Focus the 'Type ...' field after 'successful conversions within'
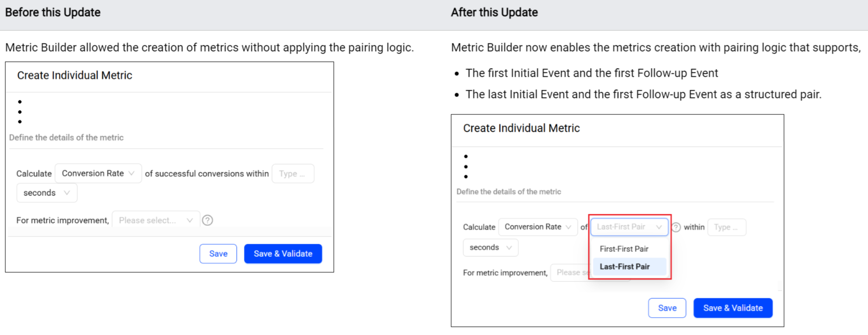Viewport: 868px width, 335px height. [293, 174]
